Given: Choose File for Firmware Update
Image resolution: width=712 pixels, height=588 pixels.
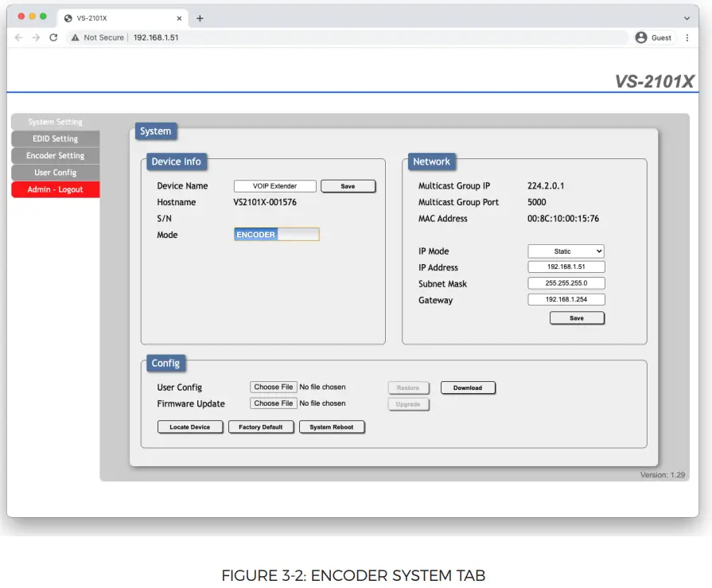Looking at the screenshot, I should [274, 403].
